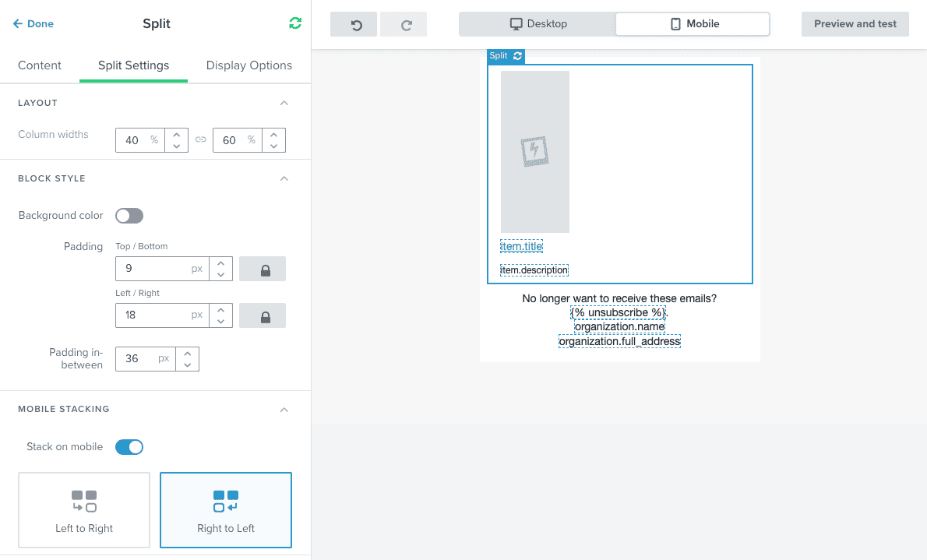Switch to Desktop preview mode

tap(538, 24)
